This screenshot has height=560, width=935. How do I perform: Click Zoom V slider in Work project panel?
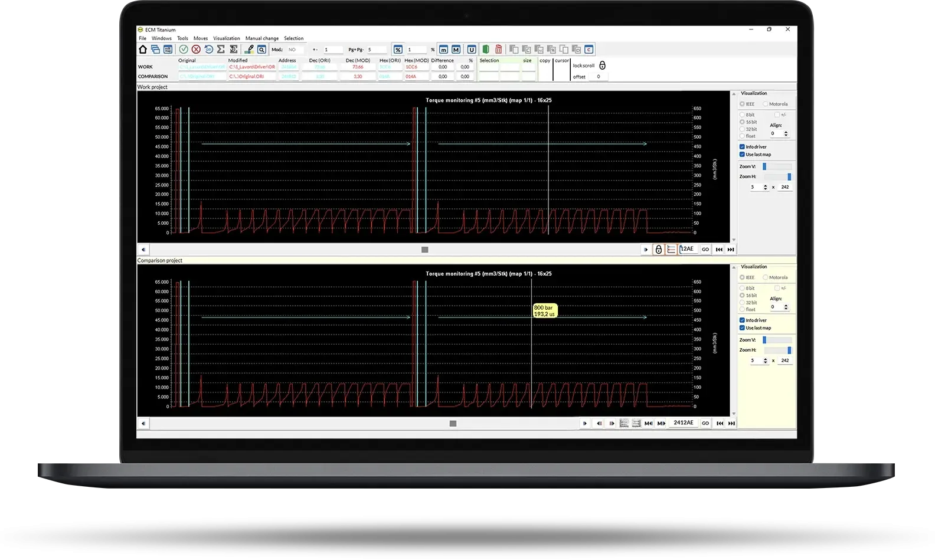(777, 166)
